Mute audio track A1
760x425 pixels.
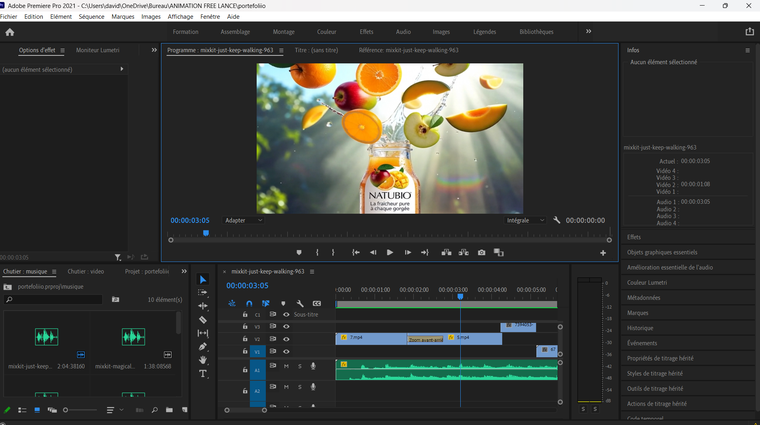pyautogui.click(x=286, y=366)
